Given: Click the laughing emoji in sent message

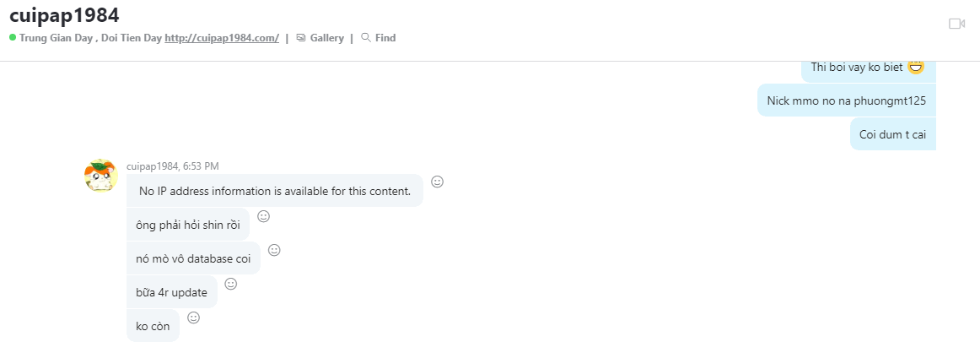Looking at the screenshot, I should (916, 67).
